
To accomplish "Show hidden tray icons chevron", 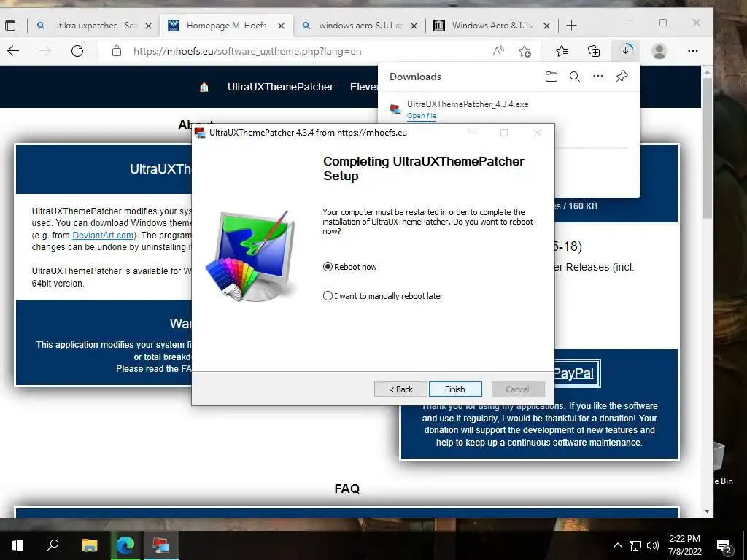I will [x=617, y=545].
